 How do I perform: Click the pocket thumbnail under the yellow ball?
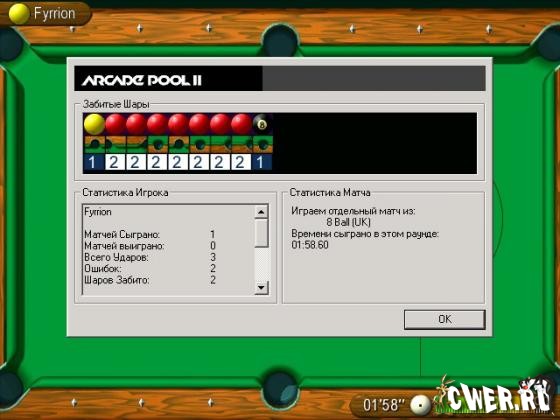click(94, 144)
